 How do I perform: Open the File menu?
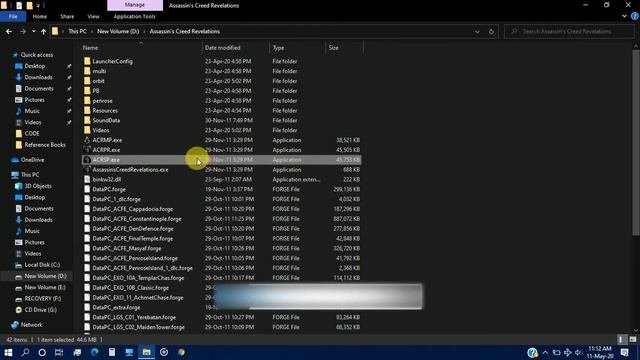coord(13,16)
